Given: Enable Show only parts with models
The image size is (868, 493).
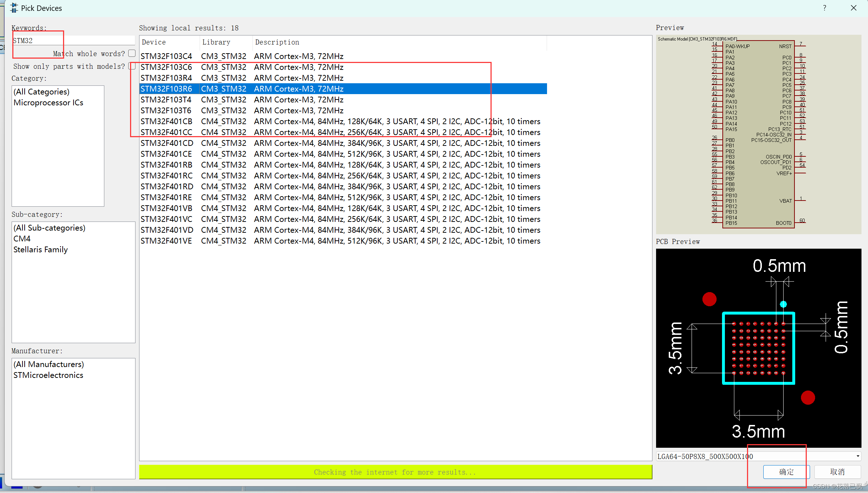Looking at the screenshot, I should pos(132,66).
